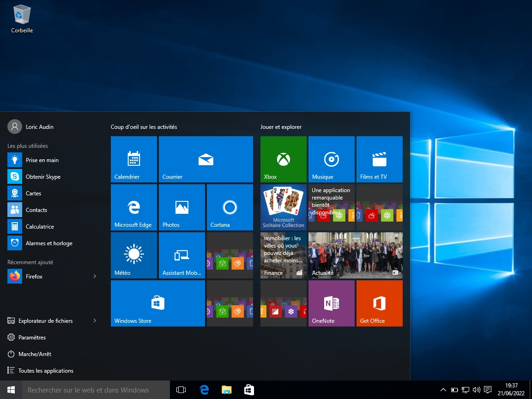Open the Windows Store tile
This screenshot has height=399, width=532.
tap(158, 303)
